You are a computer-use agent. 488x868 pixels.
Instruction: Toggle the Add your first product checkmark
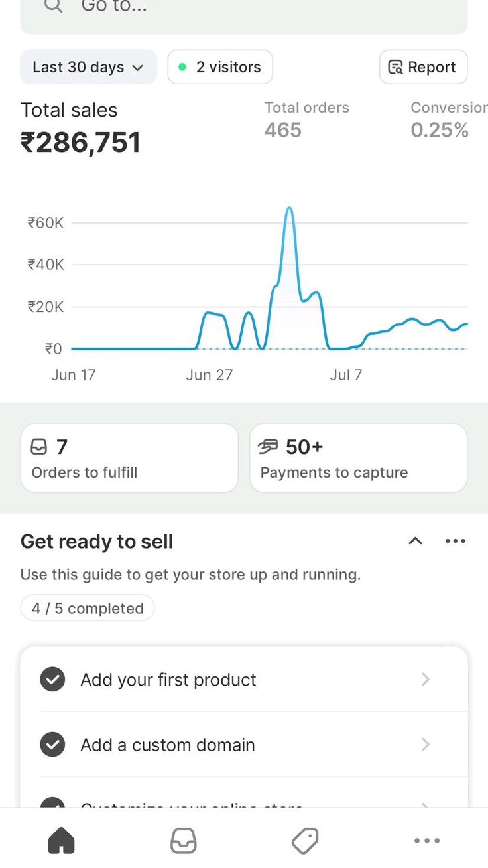coord(52,680)
